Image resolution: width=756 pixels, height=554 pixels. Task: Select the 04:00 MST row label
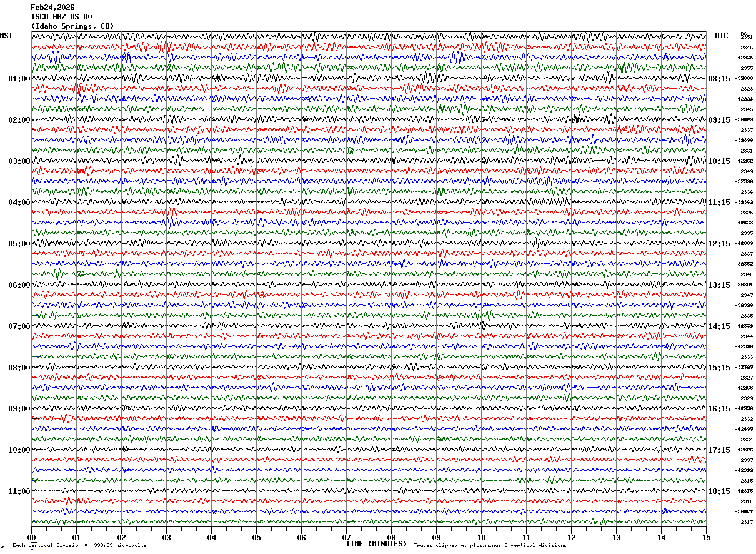19,203
